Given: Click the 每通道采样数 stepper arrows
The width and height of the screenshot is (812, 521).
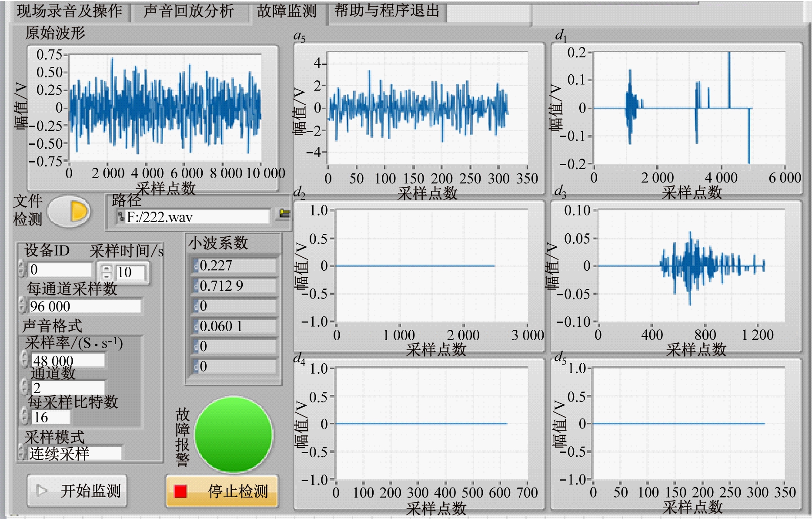Looking at the screenshot, I should (22, 305).
